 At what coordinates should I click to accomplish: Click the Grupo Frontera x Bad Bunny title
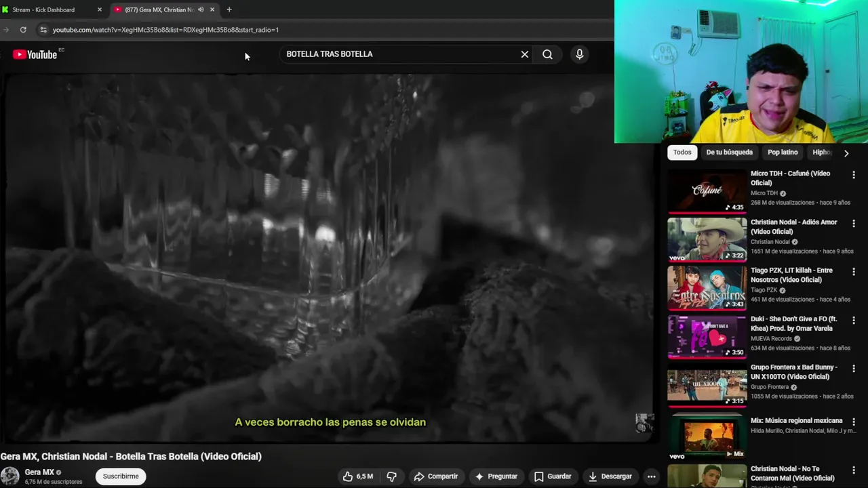793,372
